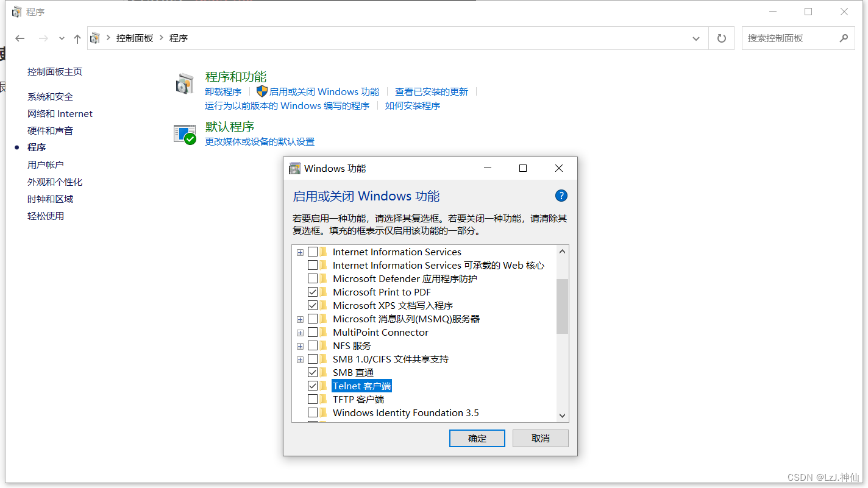Viewport: 868px width, 488px height.
Task: Click the 取消 button
Action: pos(541,438)
